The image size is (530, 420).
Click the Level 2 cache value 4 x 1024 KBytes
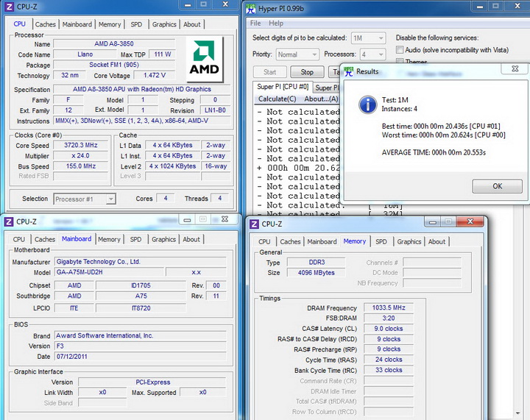[173, 166]
